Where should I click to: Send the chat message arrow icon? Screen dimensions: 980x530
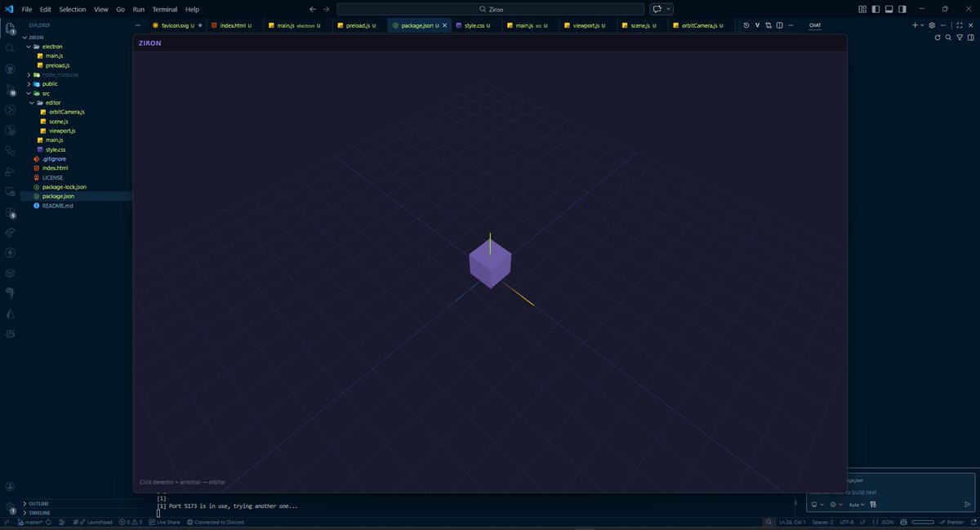pyautogui.click(x=968, y=505)
